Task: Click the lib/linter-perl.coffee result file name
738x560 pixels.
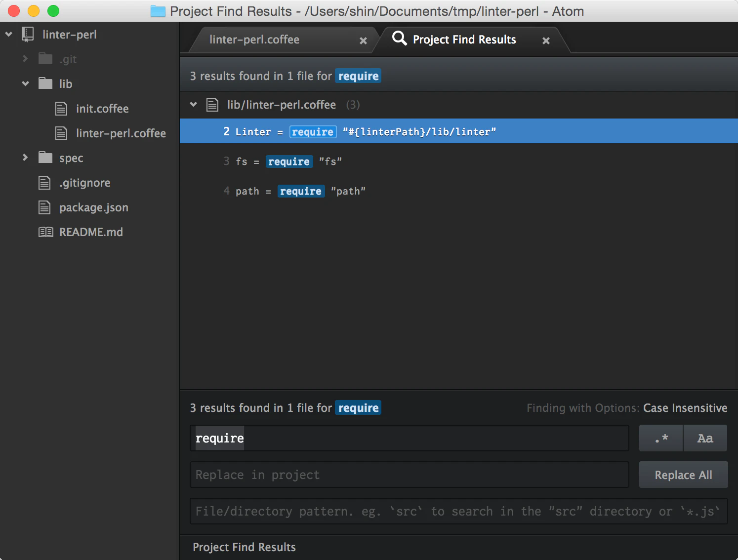Action: (x=282, y=105)
